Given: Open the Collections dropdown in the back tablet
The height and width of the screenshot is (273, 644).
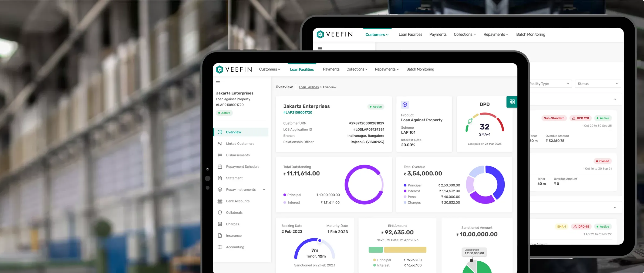Looking at the screenshot, I should 465,35.
